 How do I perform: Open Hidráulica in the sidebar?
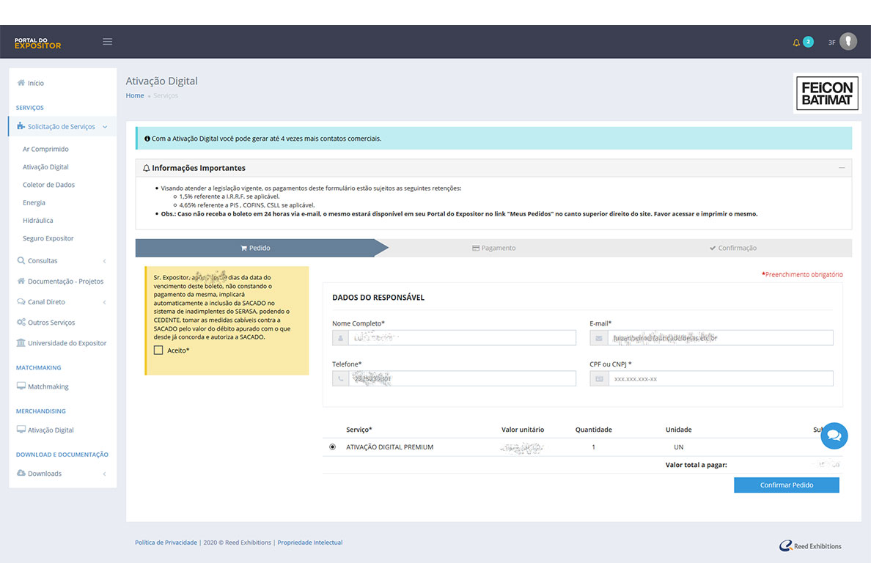pos(38,220)
